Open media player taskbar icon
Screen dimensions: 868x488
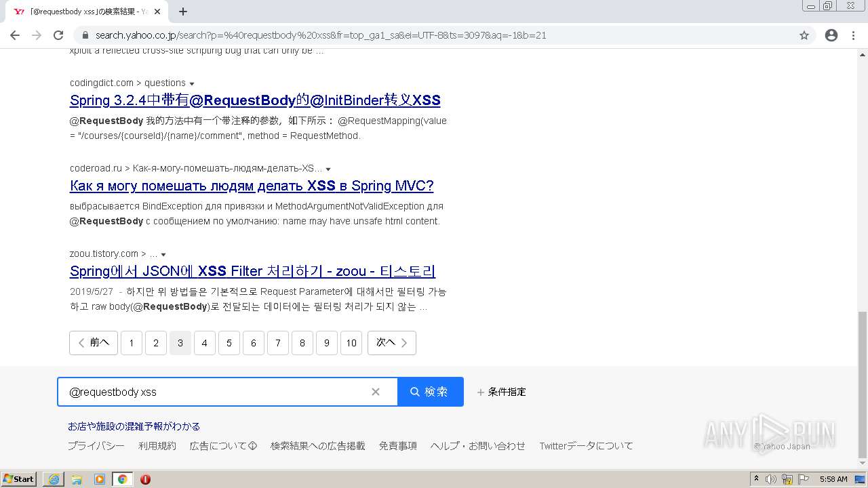tap(100, 479)
